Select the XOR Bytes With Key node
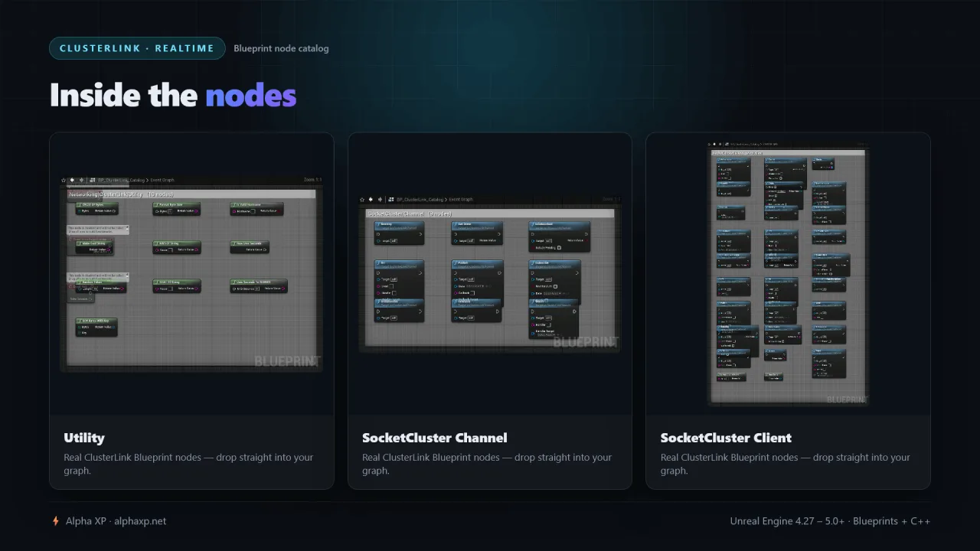 pos(96,327)
